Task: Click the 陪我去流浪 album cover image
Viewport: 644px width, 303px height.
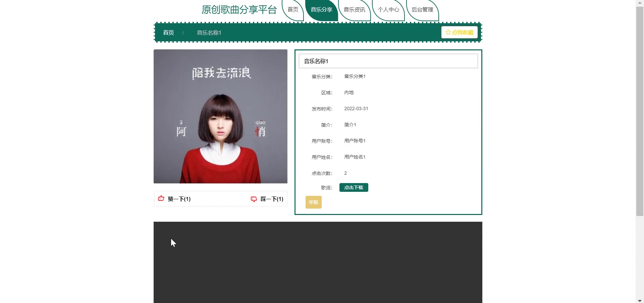Action: [220, 116]
